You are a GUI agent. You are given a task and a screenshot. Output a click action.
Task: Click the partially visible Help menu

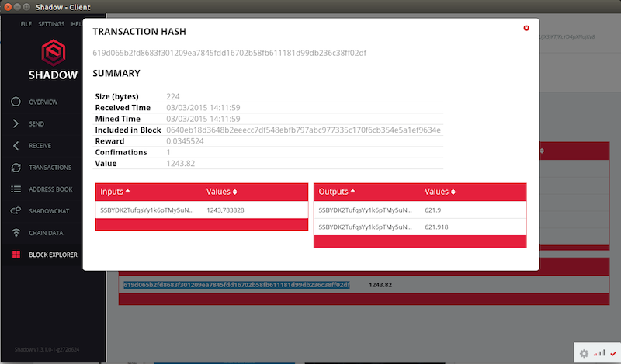tap(76, 24)
